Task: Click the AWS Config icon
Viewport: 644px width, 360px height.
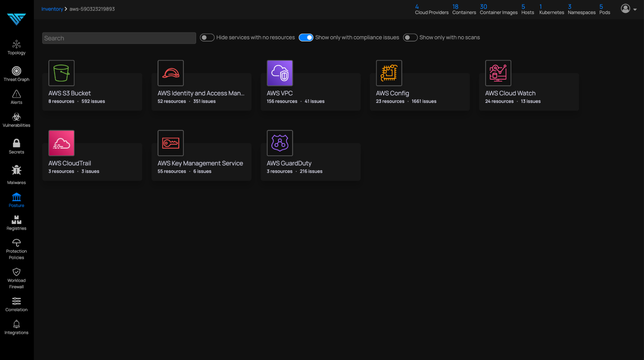Action: (389, 73)
